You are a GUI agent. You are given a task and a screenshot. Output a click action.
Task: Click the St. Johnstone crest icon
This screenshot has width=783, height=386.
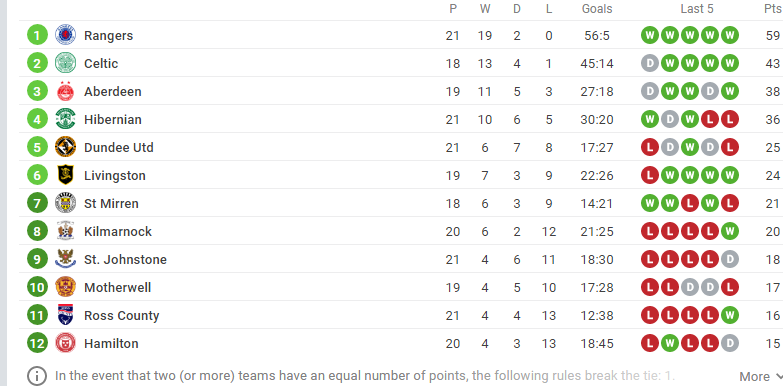coord(65,259)
